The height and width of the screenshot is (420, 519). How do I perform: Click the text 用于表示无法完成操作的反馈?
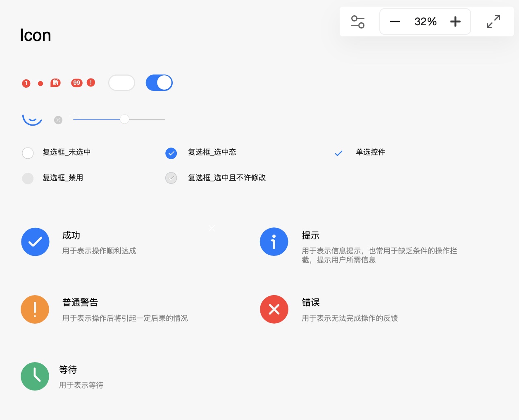(350, 318)
